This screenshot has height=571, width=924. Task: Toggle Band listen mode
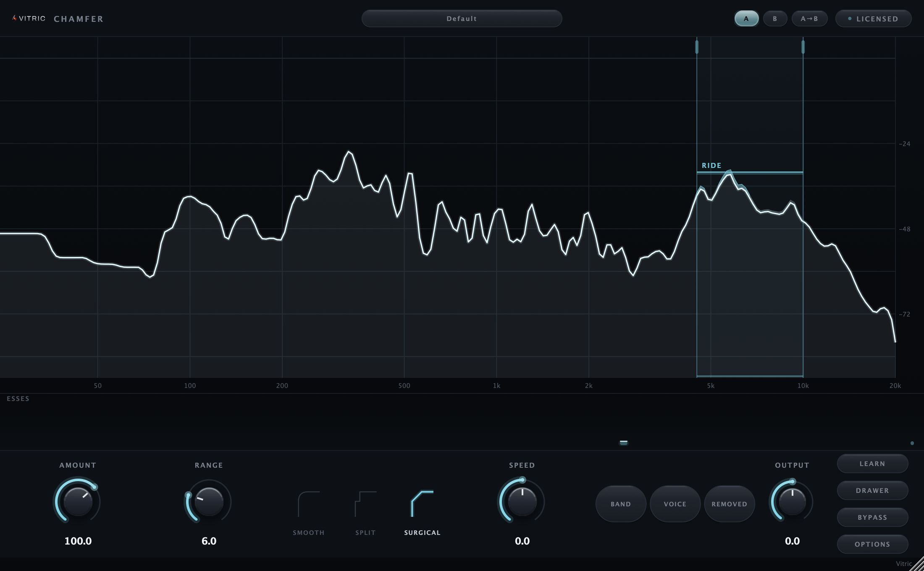click(x=621, y=504)
